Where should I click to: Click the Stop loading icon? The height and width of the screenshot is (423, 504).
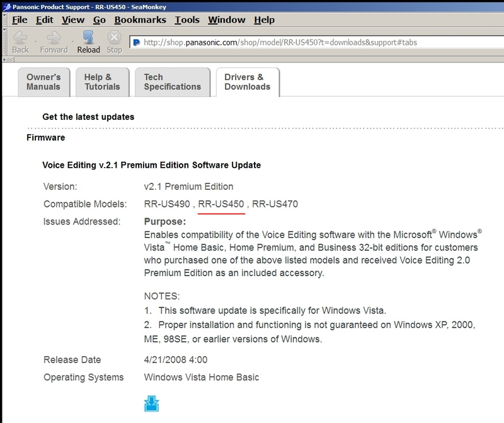pos(114,37)
